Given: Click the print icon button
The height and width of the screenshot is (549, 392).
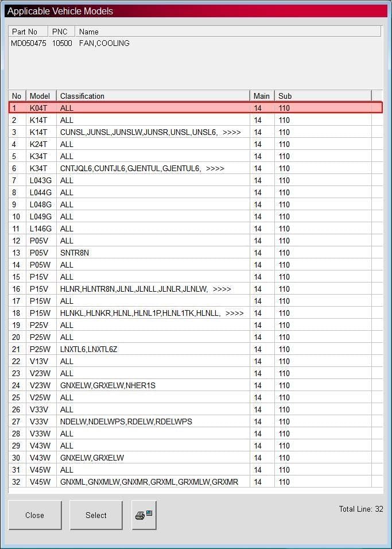Looking at the screenshot, I should pyautogui.click(x=144, y=515).
